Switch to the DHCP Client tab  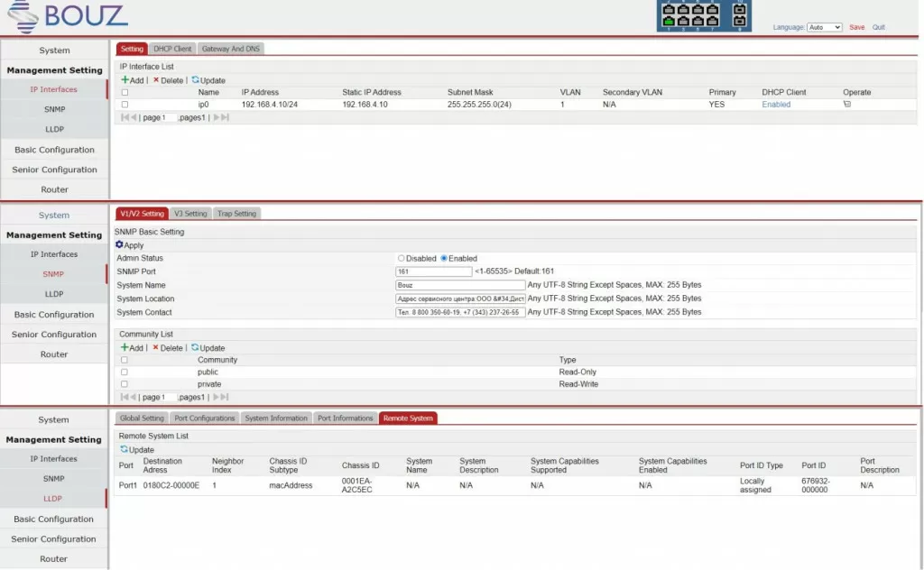[x=172, y=49]
